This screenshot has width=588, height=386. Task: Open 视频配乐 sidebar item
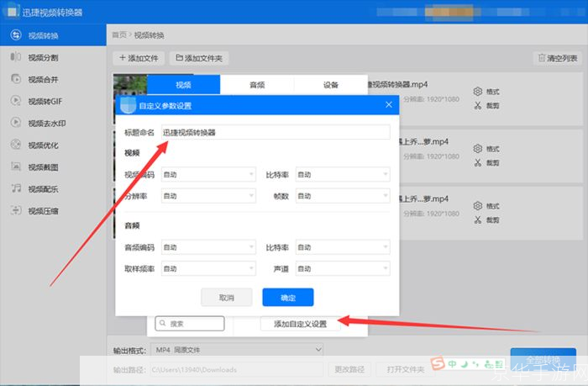(x=53, y=189)
